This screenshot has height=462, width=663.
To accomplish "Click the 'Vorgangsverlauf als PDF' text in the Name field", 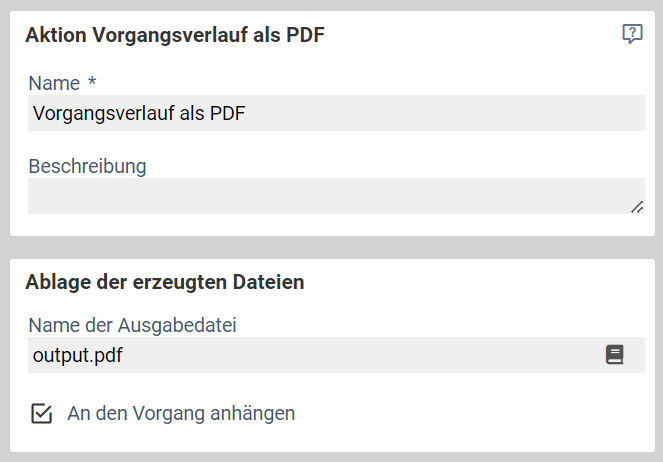I will (139, 114).
